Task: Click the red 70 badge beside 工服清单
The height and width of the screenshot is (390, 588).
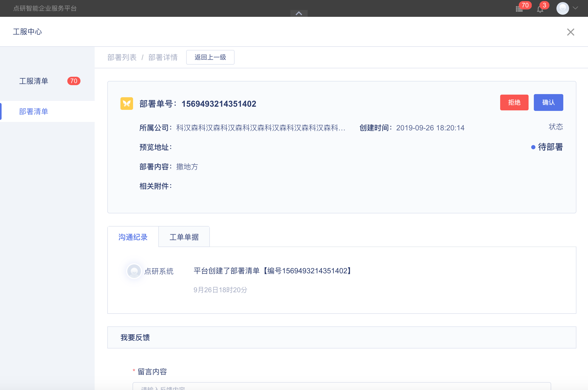Action: point(74,81)
